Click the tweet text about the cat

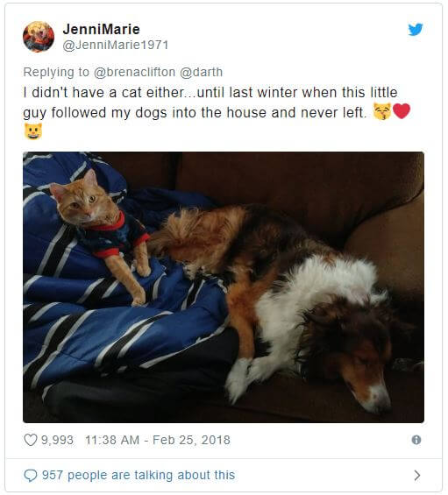click(x=217, y=112)
